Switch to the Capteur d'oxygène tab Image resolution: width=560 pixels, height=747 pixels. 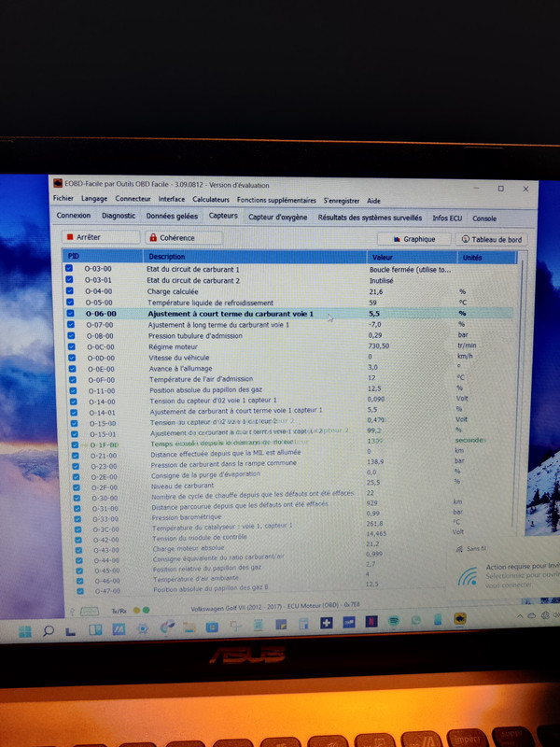click(x=277, y=218)
